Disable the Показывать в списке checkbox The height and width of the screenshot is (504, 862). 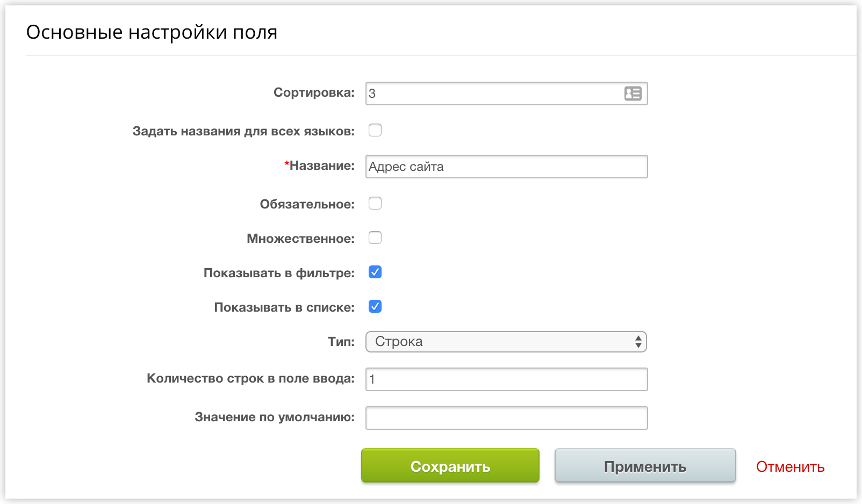pos(375,306)
